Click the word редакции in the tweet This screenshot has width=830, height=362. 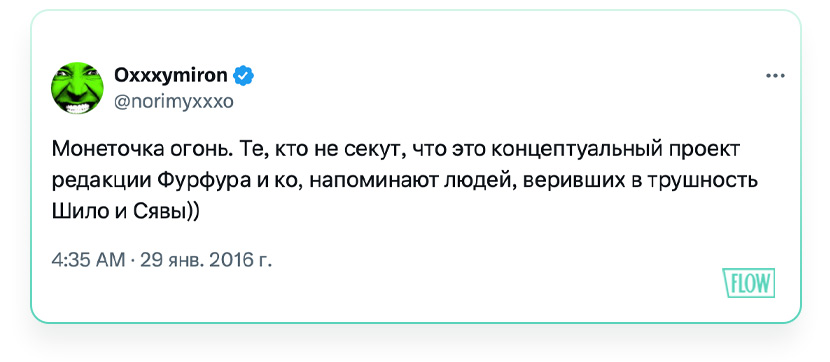[x=102, y=182]
